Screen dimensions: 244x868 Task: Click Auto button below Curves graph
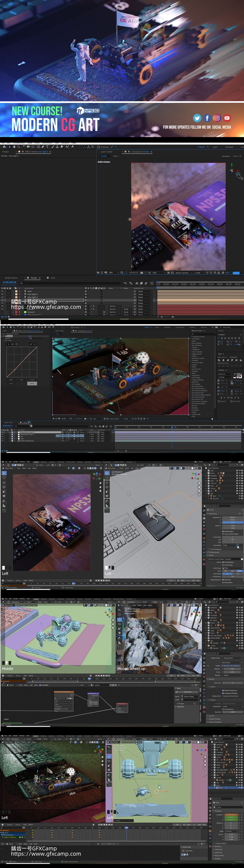(x=21, y=380)
